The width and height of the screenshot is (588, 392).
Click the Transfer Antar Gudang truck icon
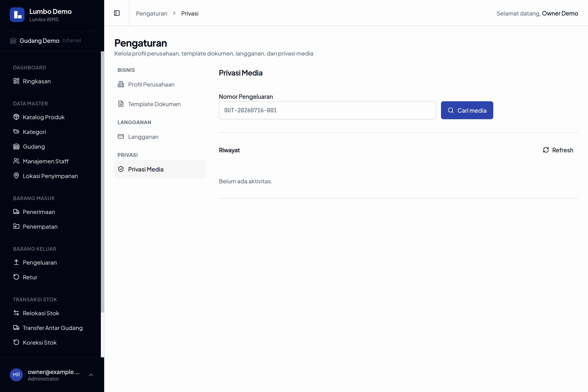(x=16, y=327)
